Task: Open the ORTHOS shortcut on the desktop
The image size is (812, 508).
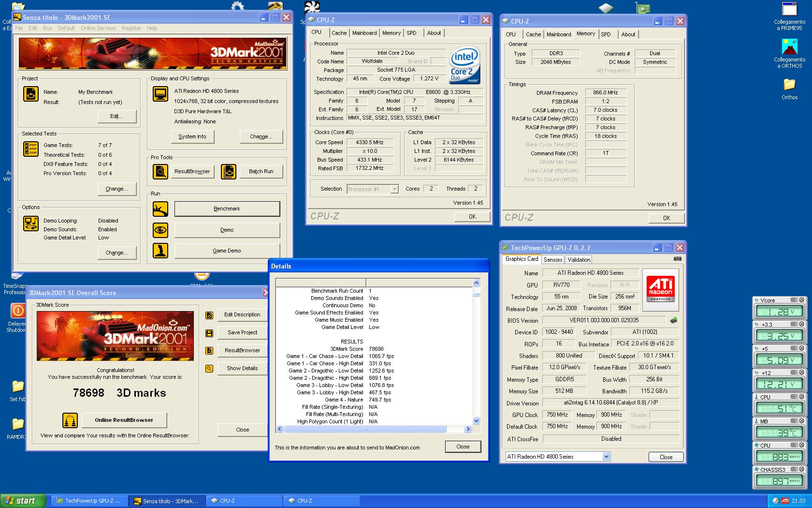Action: pyautogui.click(x=789, y=53)
